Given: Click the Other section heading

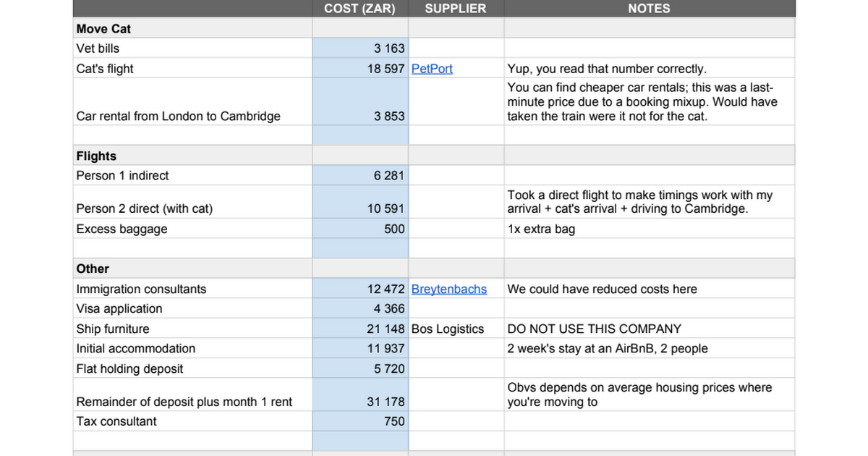Looking at the screenshot, I should (93, 269).
